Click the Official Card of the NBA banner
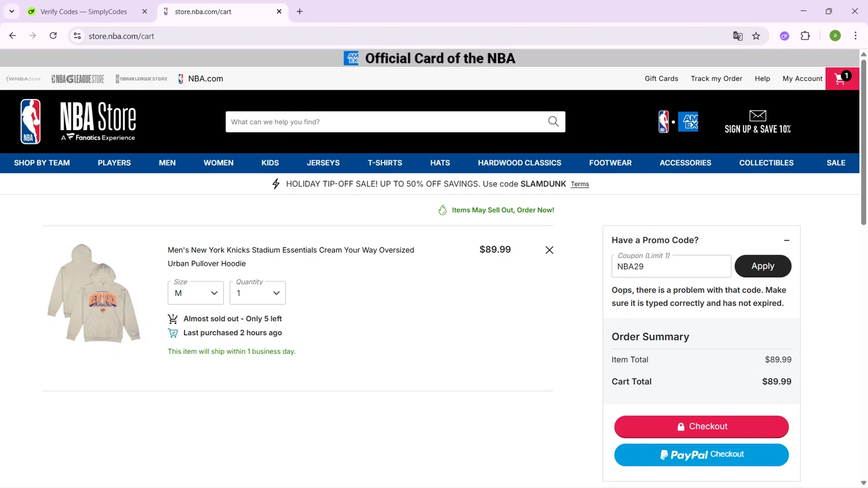The image size is (868, 488). pos(429,58)
